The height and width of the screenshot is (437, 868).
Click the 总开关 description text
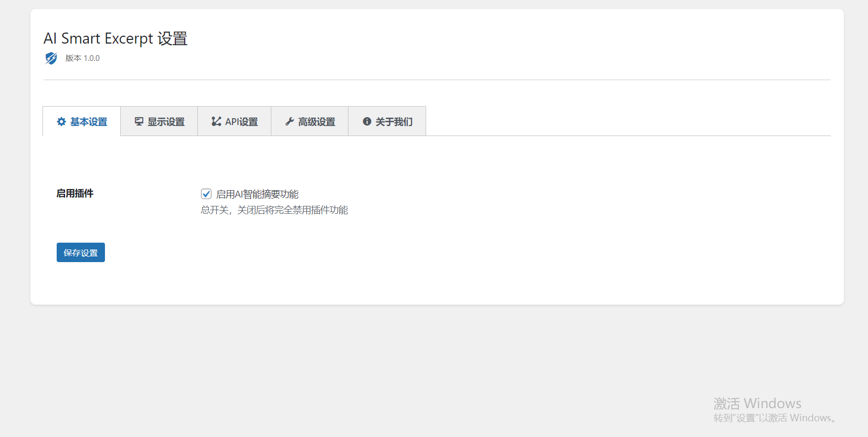click(274, 210)
